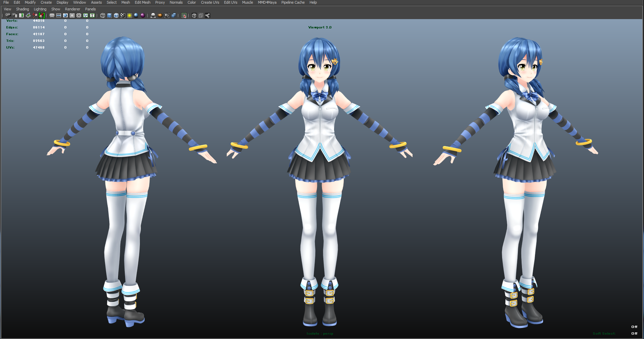Select the Grease Pencil tool in panel toolbar
The height and width of the screenshot is (339, 644).
tap(41, 15)
